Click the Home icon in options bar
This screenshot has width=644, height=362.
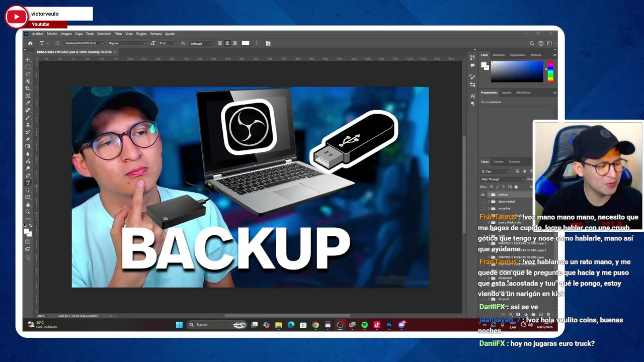click(30, 43)
